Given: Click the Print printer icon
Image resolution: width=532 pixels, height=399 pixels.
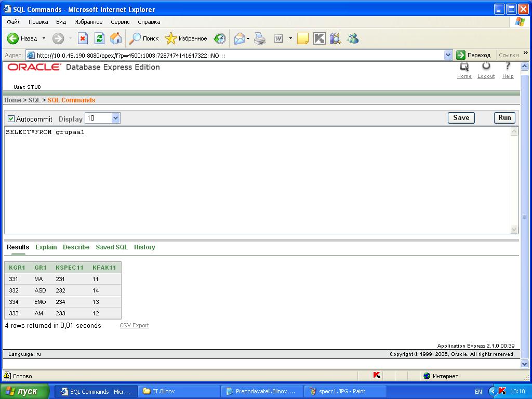Looking at the screenshot, I should [260, 38].
